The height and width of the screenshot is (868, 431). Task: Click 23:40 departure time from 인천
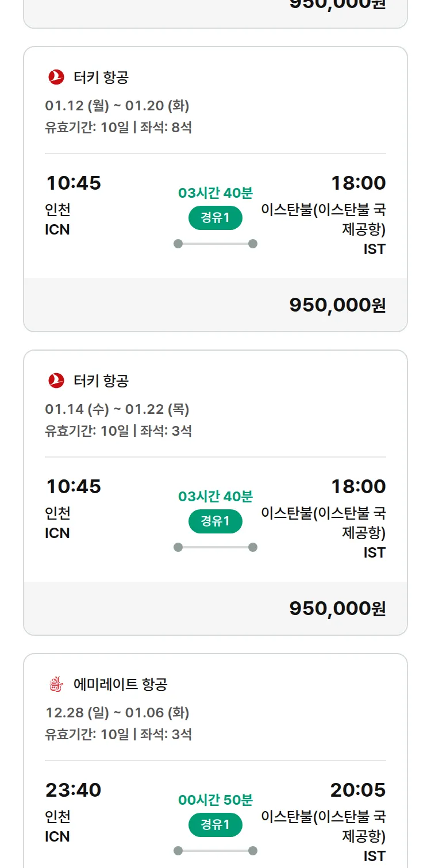click(x=74, y=790)
